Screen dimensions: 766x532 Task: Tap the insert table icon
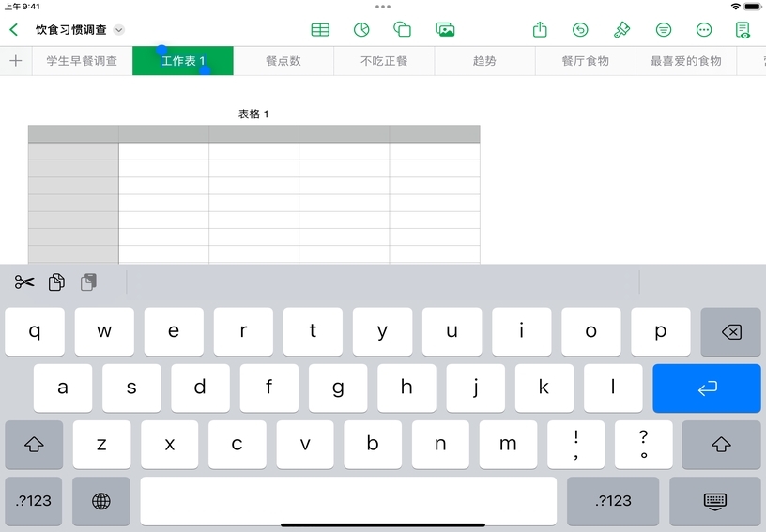tap(320, 30)
